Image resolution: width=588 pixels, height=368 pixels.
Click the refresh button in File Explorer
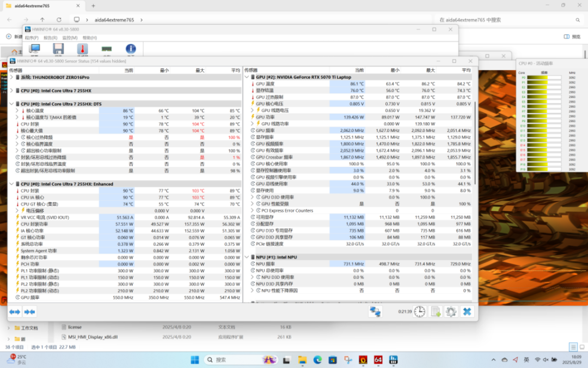coord(59,20)
